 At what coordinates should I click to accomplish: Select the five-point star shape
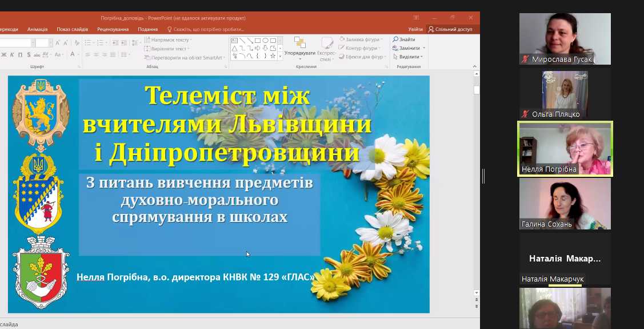(x=273, y=56)
